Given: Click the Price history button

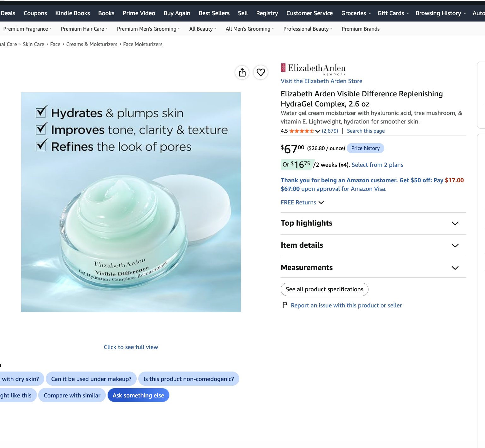Looking at the screenshot, I should pyautogui.click(x=365, y=148).
